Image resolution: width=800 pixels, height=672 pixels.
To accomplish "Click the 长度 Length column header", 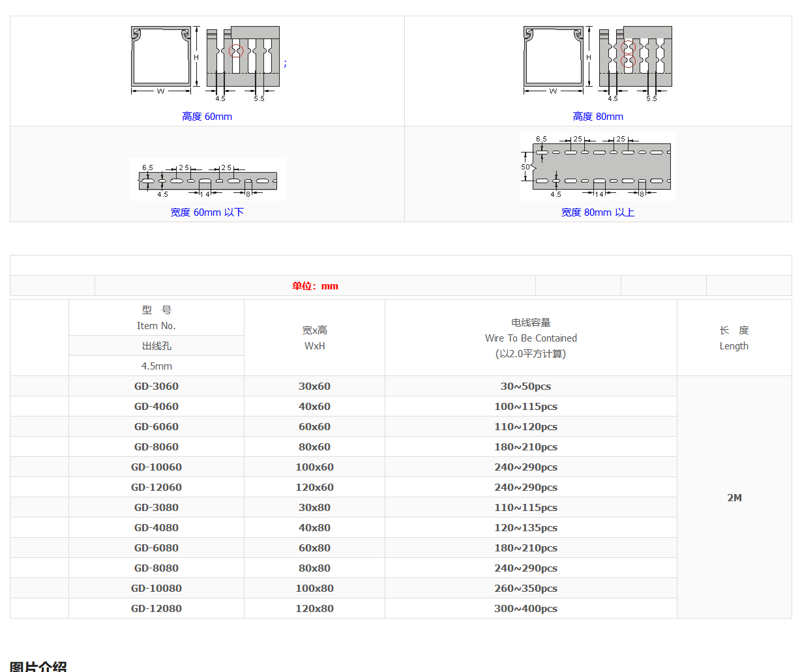I will 734,338.
